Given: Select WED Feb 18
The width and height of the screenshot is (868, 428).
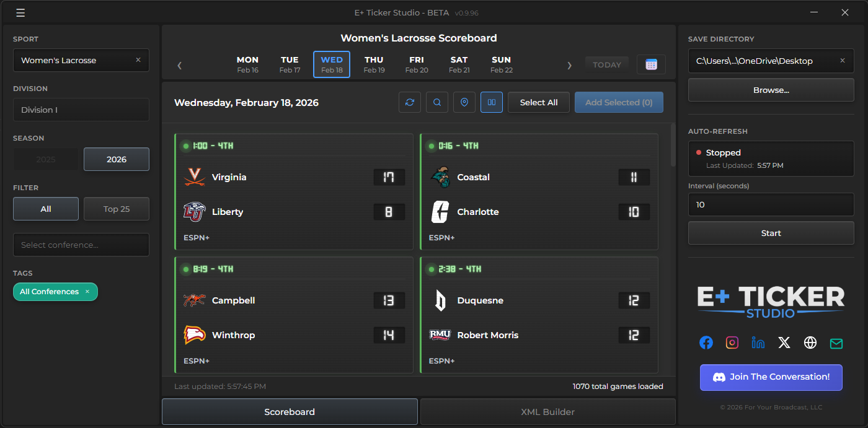Looking at the screenshot, I should [x=332, y=64].
